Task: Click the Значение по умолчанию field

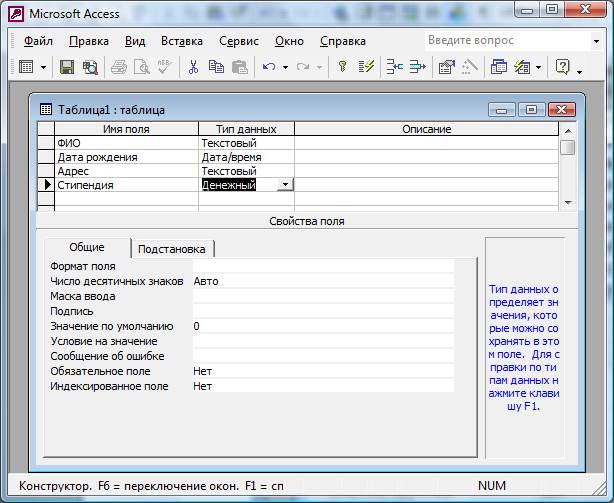Action: click(323, 326)
